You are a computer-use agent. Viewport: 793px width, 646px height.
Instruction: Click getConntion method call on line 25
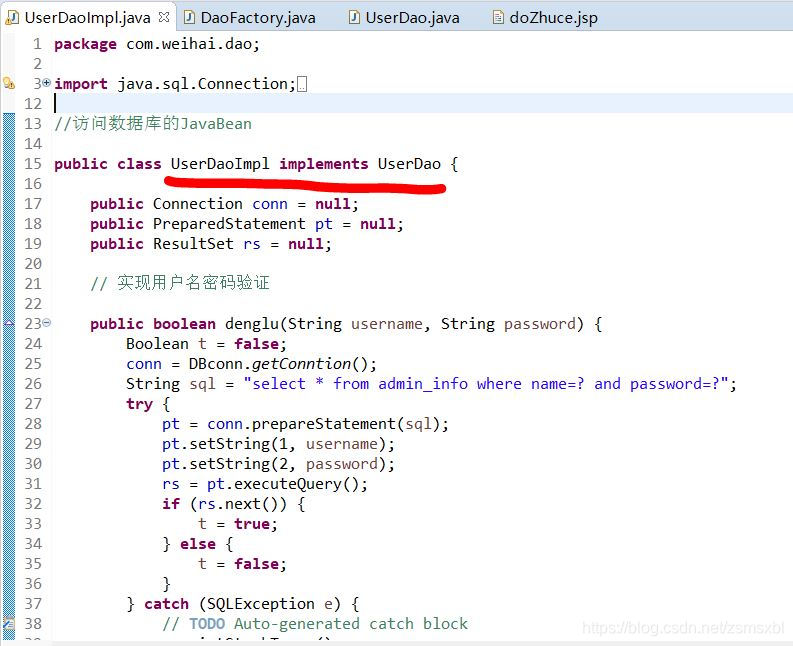[301, 364]
